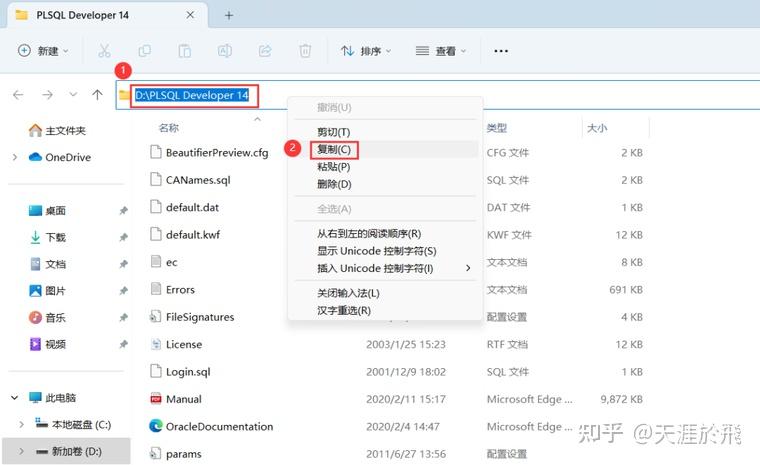Viewport: 760px width, 465px height.
Task: Open the three-dot more options menu
Action: (501, 51)
